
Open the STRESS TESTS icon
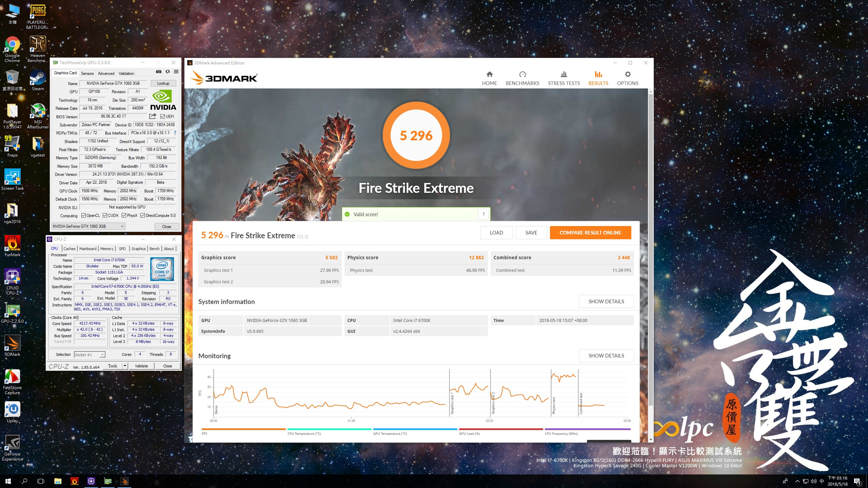(564, 75)
